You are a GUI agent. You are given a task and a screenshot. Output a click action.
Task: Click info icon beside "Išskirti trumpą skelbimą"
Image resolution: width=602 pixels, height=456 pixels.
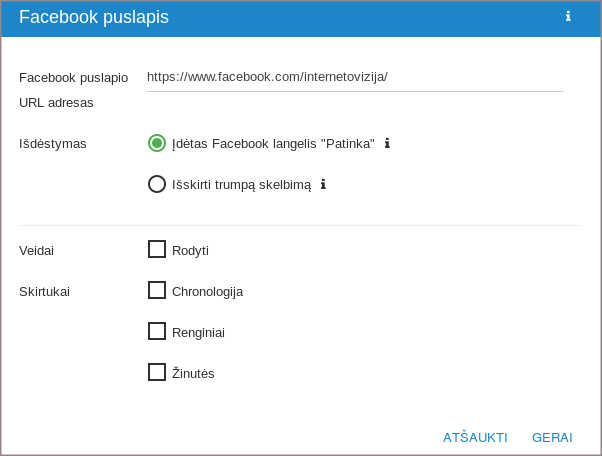(x=323, y=184)
